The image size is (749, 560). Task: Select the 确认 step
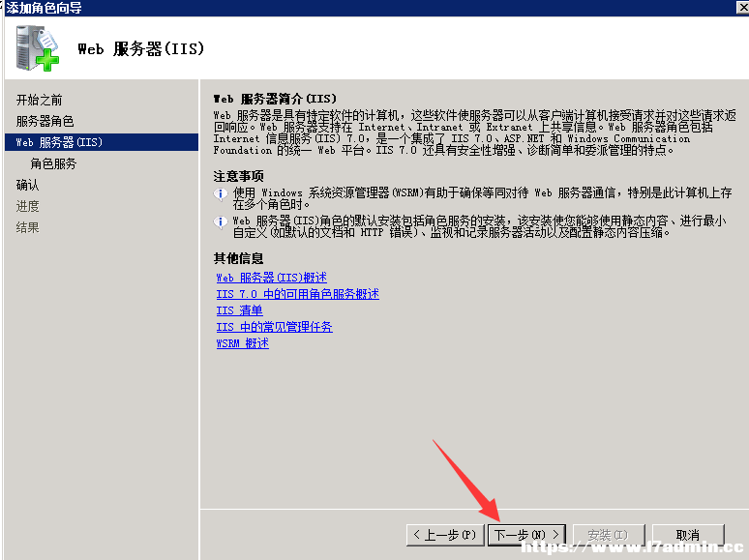(27, 185)
